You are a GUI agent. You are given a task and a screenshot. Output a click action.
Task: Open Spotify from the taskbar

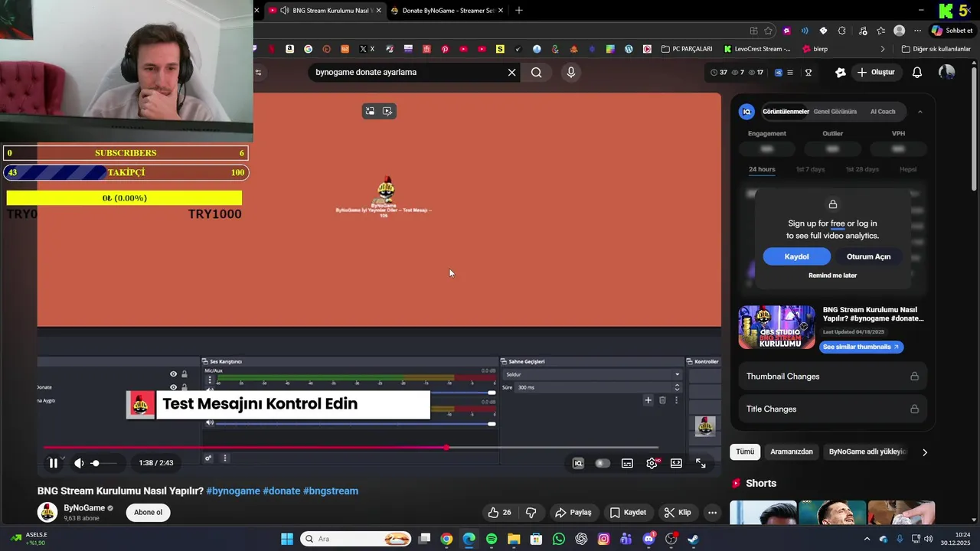click(x=492, y=539)
